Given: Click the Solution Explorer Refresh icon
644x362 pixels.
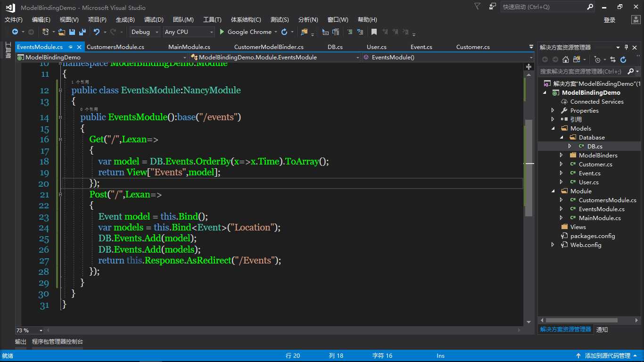Looking at the screenshot, I should 623,59.
